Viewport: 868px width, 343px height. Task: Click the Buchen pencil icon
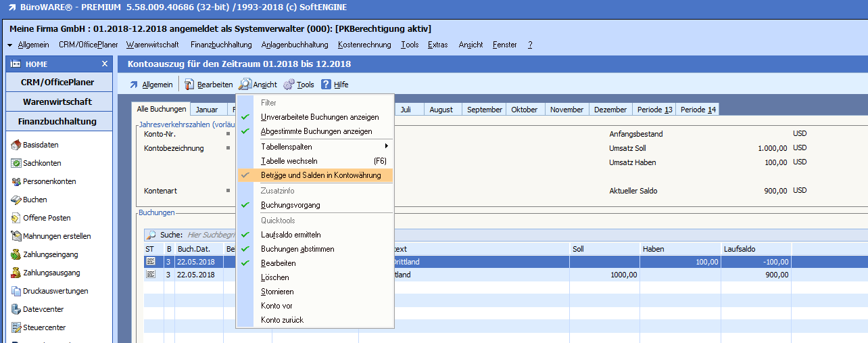pos(17,200)
